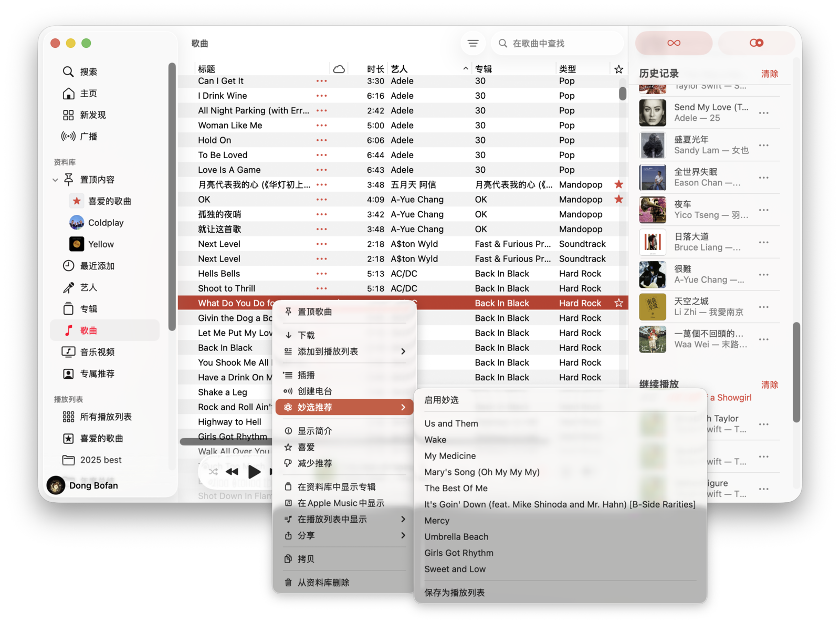Viewport: 840px width, 622px height.
Task: Open the pinned Yellow song
Action: (x=105, y=244)
